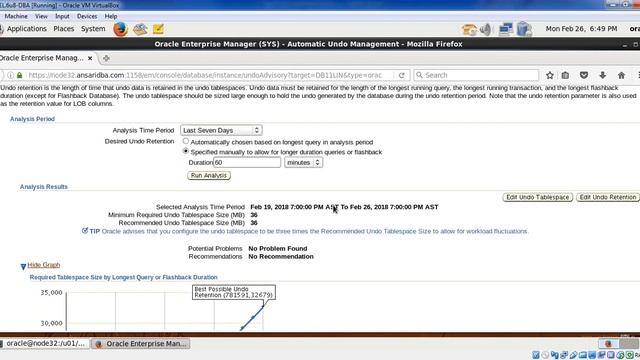Show bookmarks via the clipboard icon
The width and height of the screenshot is (640, 360).
[x=565, y=75]
